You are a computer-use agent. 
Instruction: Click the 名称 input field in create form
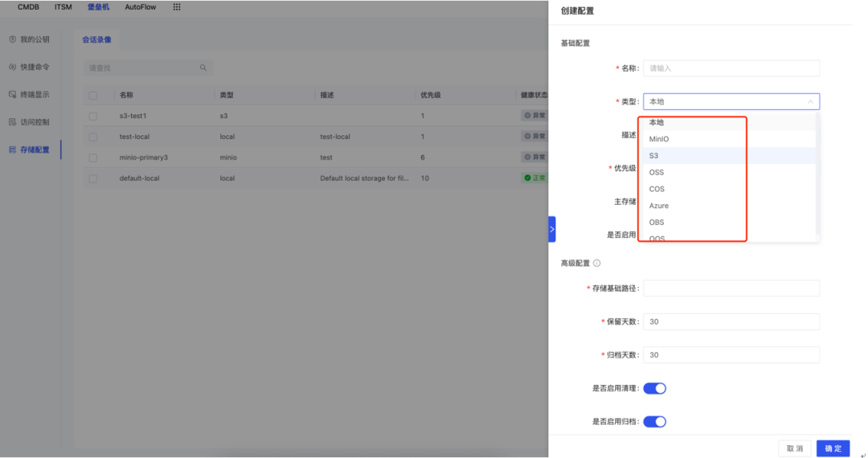(x=731, y=68)
